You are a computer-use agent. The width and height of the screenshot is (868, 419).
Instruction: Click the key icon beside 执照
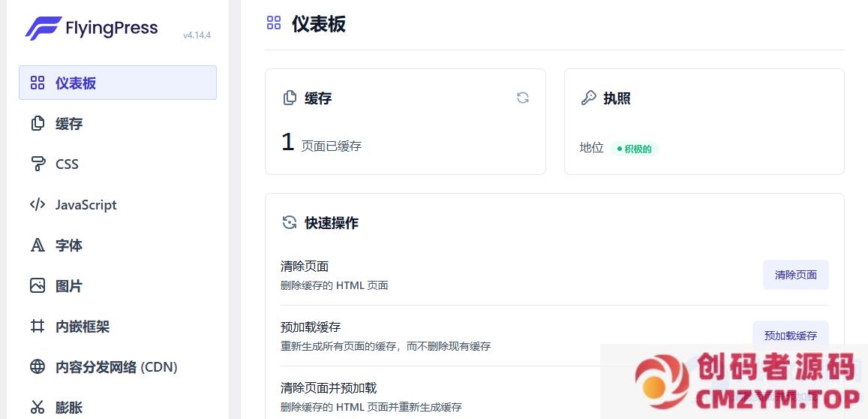pos(588,98)
